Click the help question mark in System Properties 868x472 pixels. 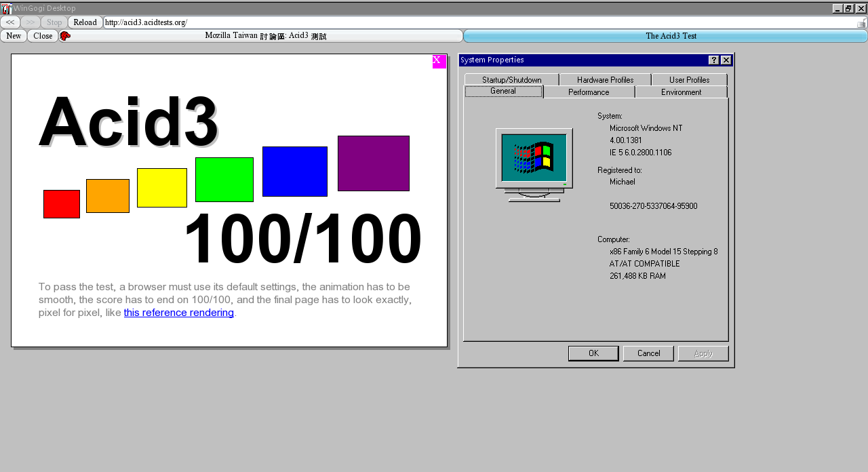[x=713, y=60]
